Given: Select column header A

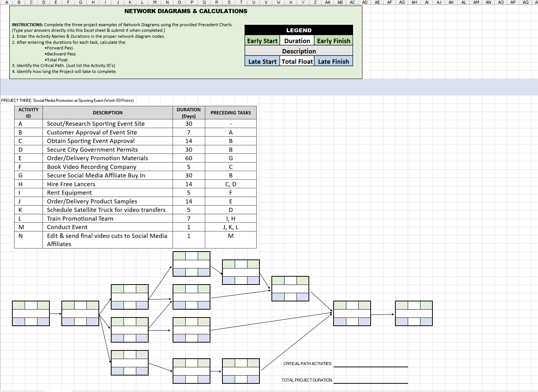Looking at the screenshot, I should (x=6, y=2).
